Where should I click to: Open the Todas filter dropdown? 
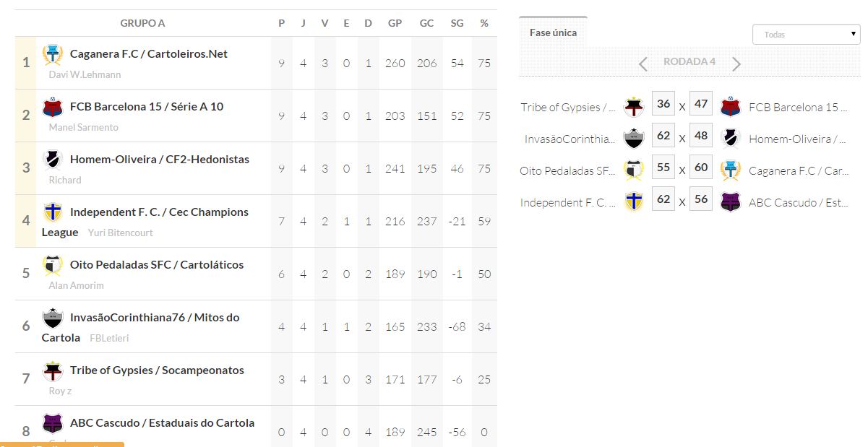(806, 34)
